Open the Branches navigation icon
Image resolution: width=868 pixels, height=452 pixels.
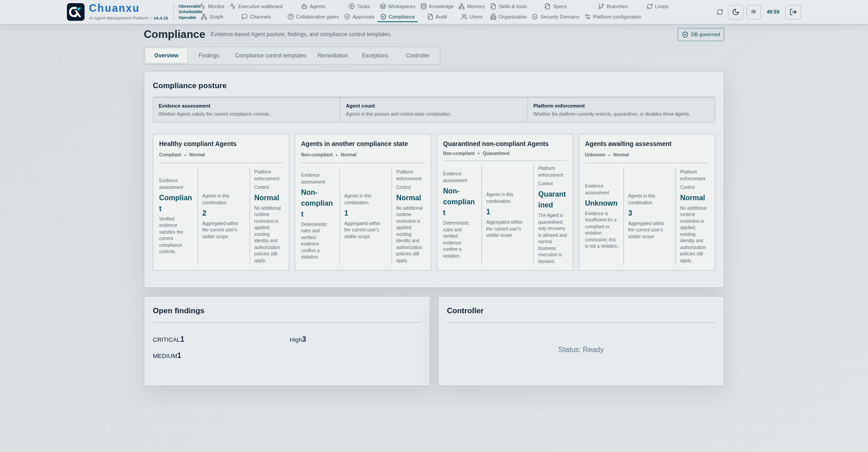[601, 6]
